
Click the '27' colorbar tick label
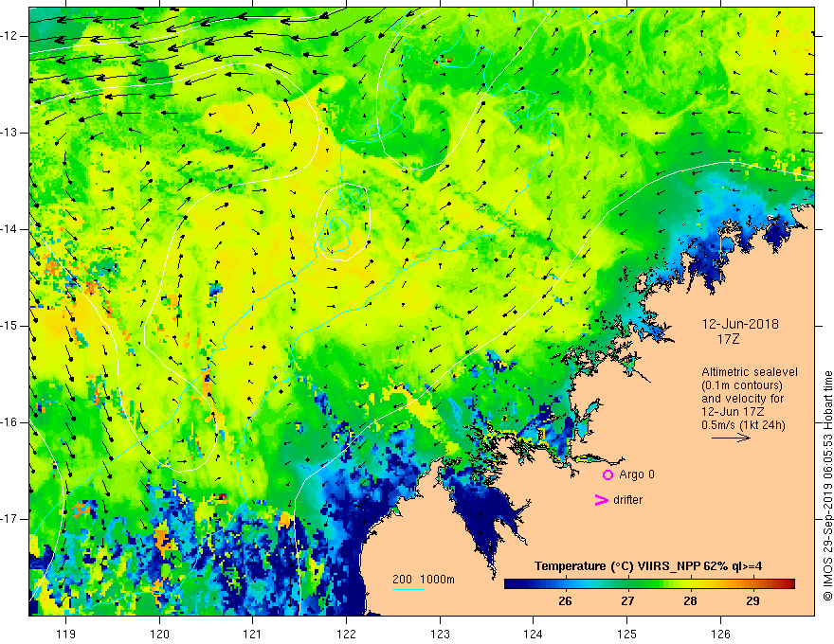pyautogui.click(x=627, y=601)
